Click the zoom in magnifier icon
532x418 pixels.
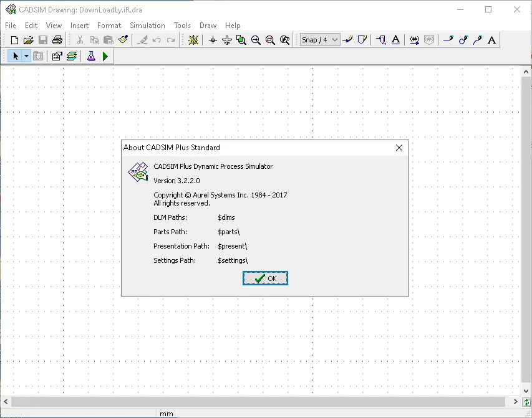point(256,40)
